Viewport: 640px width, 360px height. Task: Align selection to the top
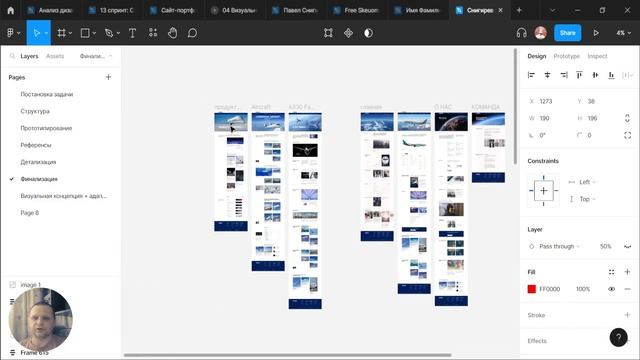(x=579, y=75)
